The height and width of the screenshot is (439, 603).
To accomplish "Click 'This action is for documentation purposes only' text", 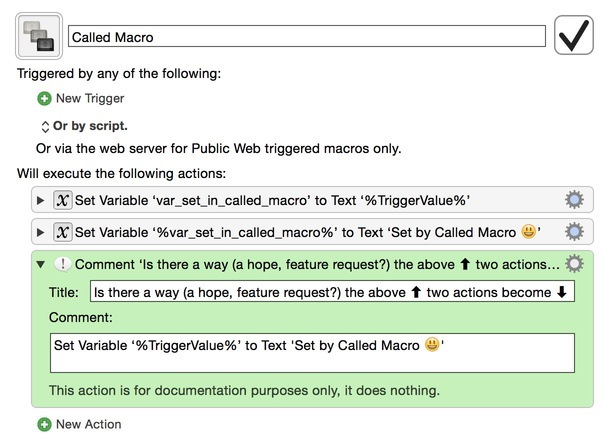I will tap(244, 390).
